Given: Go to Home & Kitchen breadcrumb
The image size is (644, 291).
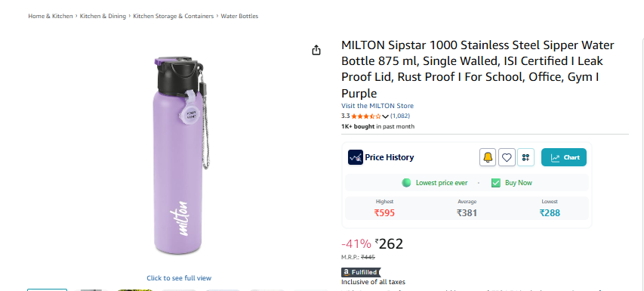Looking at the screenshot, I should (x=50, y=16).
